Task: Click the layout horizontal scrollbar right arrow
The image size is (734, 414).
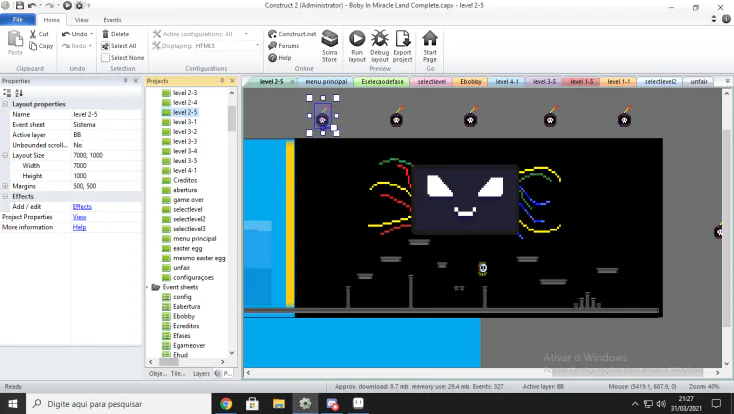Action: [717, 373]
